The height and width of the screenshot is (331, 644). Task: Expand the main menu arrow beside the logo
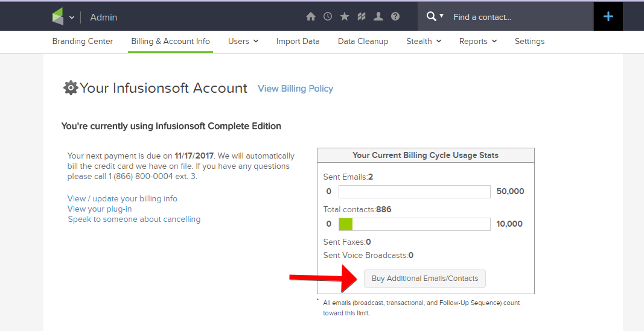72,17
